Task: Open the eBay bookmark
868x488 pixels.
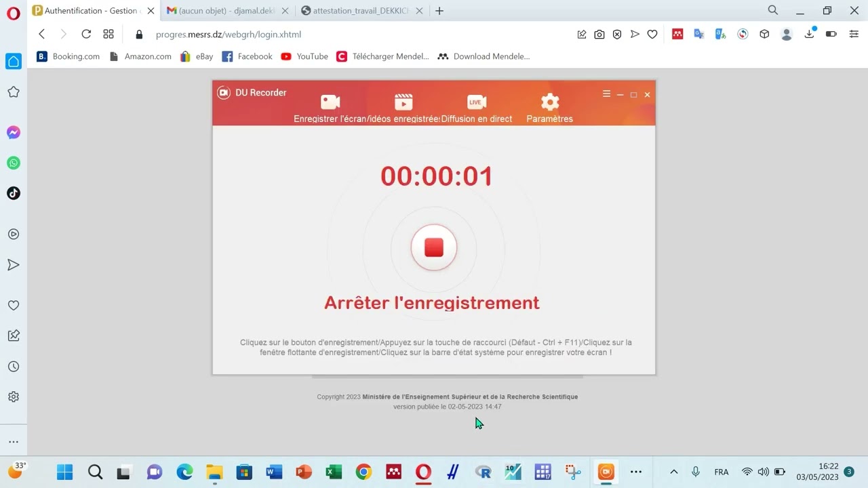Action: pos(197,56)
